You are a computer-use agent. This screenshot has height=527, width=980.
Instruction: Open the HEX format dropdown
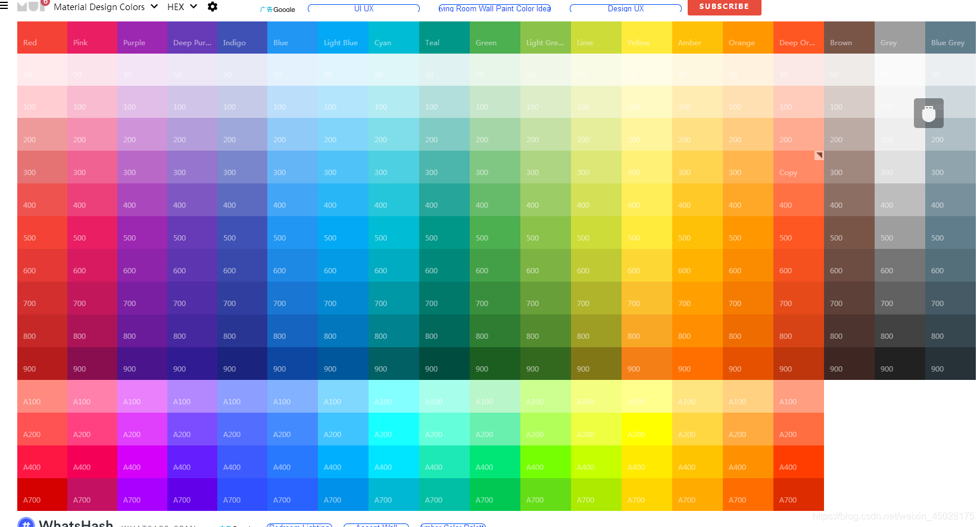click(x=182, y=7)
